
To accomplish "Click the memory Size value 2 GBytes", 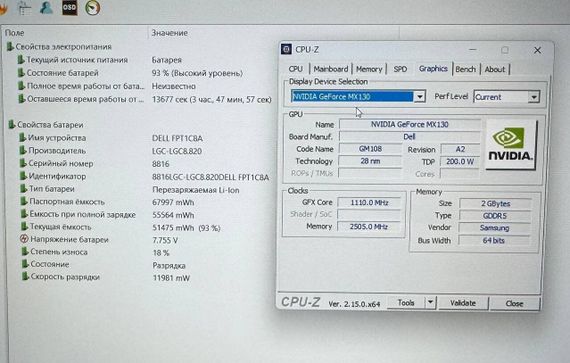I will pos(495,203).
